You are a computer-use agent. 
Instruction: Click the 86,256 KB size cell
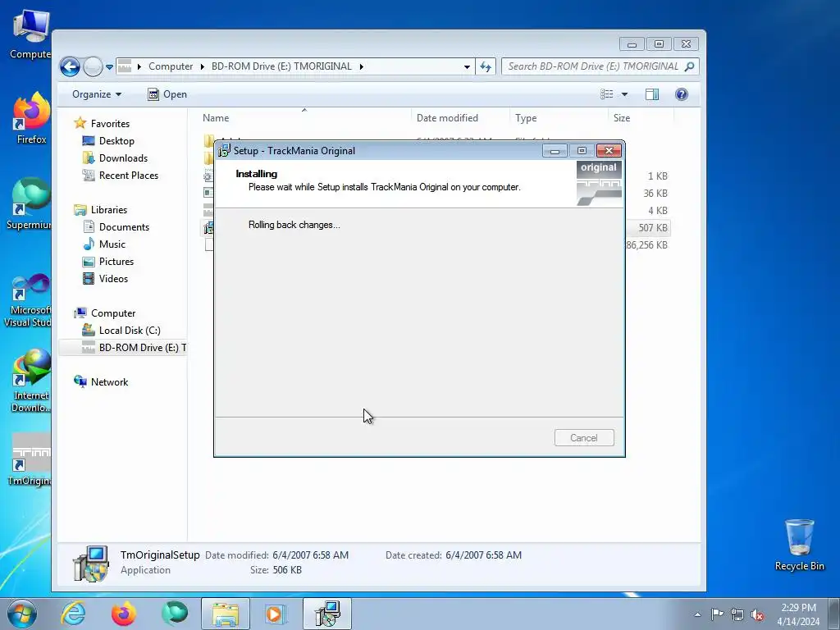point(646,244)
